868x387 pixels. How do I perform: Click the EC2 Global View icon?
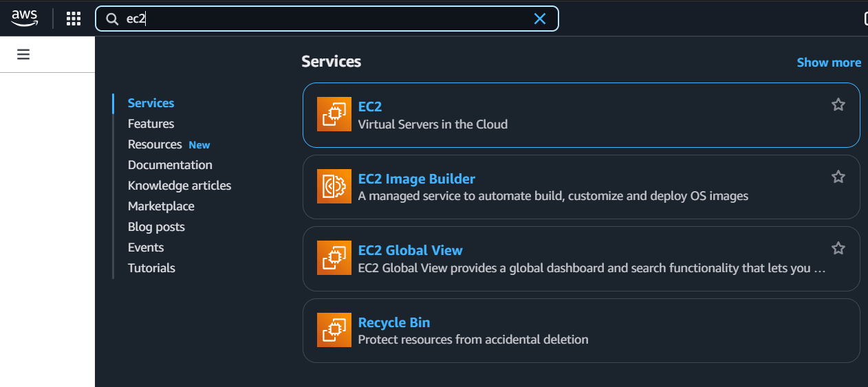coord(334,258)
